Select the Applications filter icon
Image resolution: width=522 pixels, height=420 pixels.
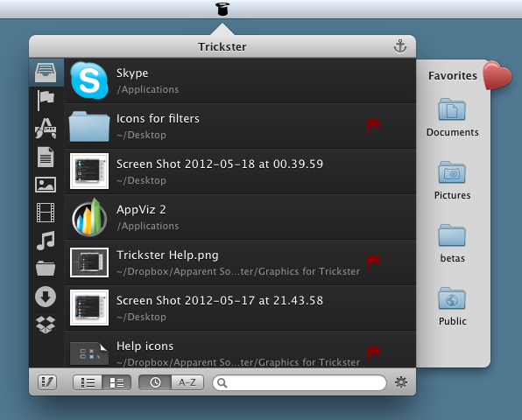coord(46,129)
